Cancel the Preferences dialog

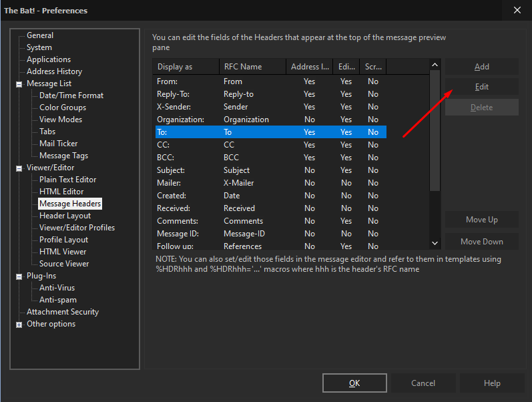pyautogui.click(x=423, y=383)
